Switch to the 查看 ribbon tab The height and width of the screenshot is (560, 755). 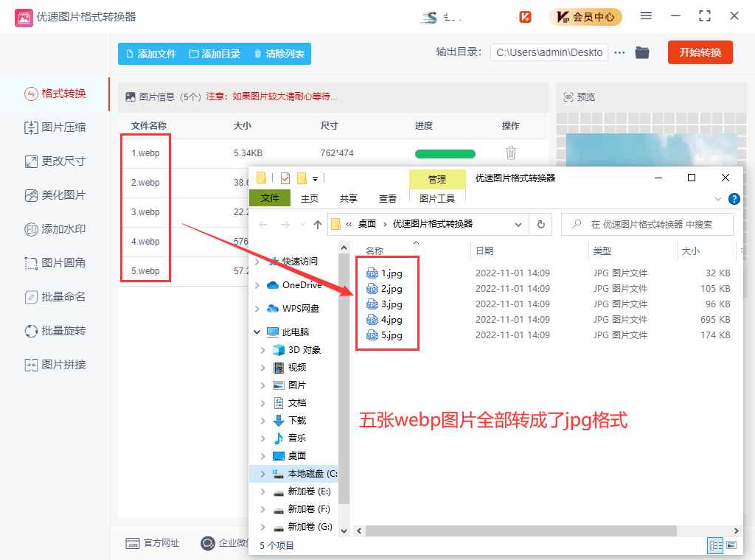386,197
